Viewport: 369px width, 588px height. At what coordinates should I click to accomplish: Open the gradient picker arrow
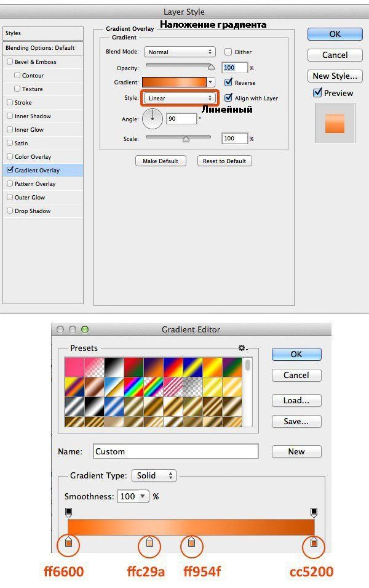(211, 82)
